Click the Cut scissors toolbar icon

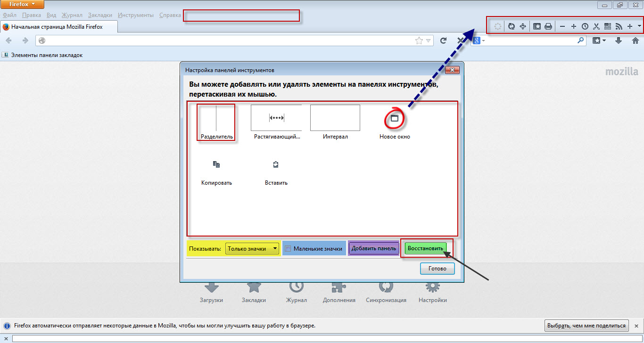[596, 26]
